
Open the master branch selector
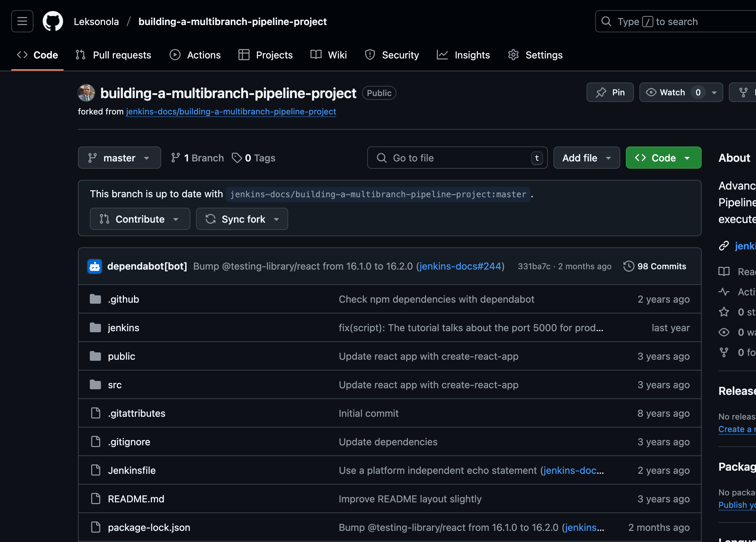[x=119, y=158]
